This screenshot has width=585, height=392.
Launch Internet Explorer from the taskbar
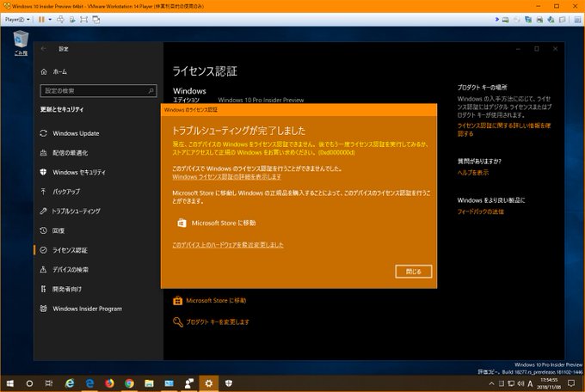click(70, 383)
